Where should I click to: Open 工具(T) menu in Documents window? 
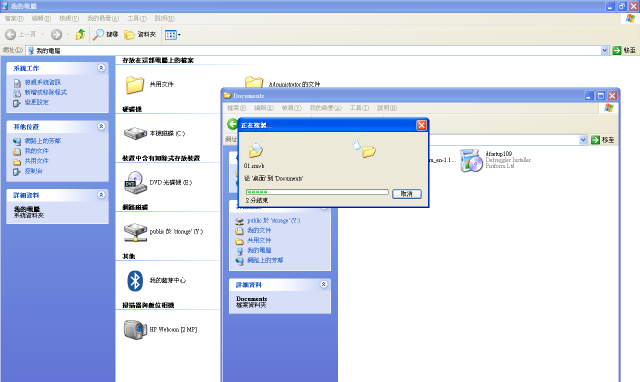pos(359,108)
